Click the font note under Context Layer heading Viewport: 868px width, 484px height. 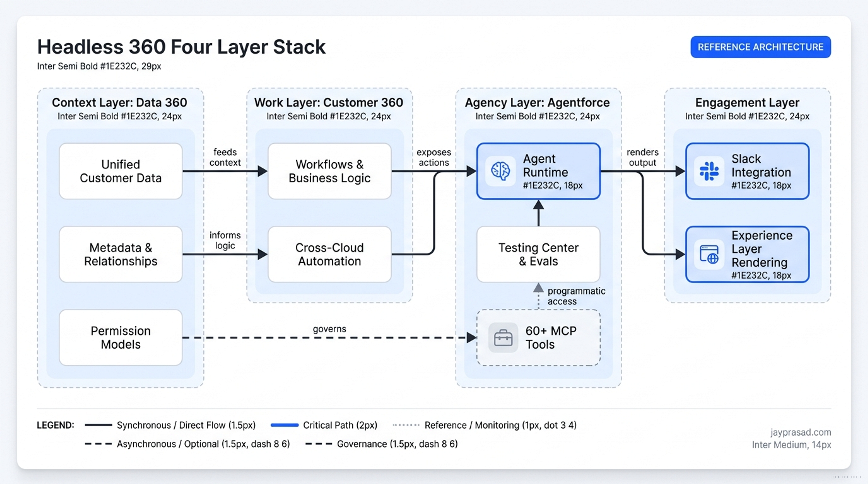point(120,117)
